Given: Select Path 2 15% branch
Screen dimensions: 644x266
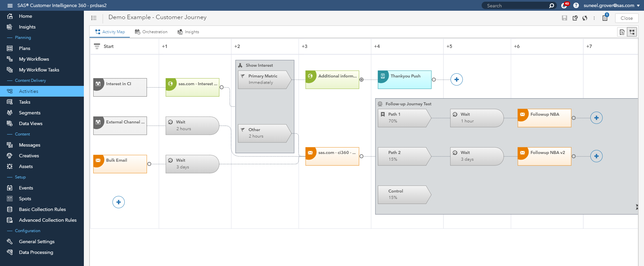Looking at the screenshot, I should coord(405,156).
